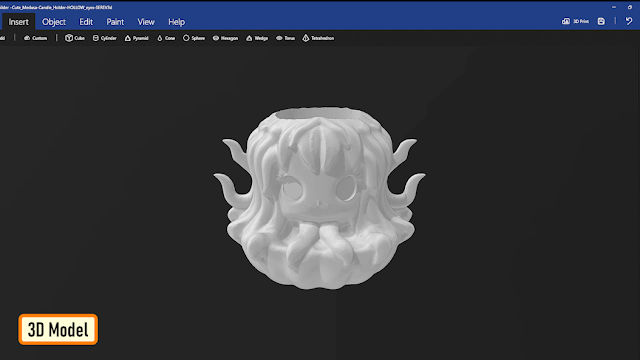Switch to the Edit tab
The image size is (640, 360).
(86, 22)
